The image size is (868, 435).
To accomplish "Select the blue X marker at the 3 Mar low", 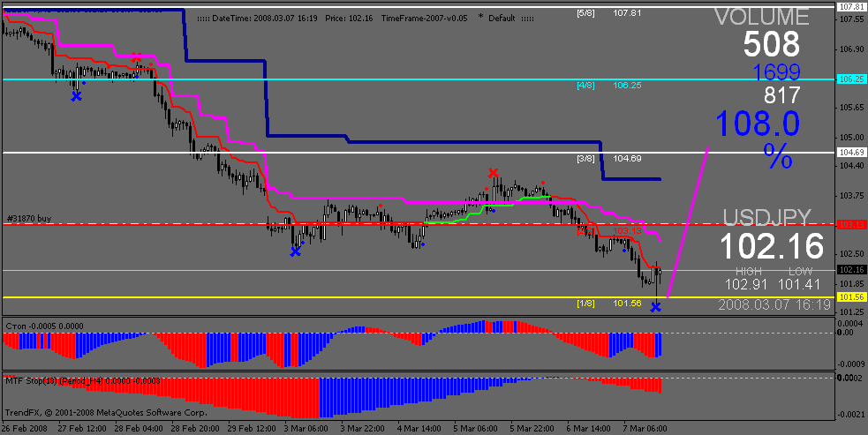I will click(296, 251).
